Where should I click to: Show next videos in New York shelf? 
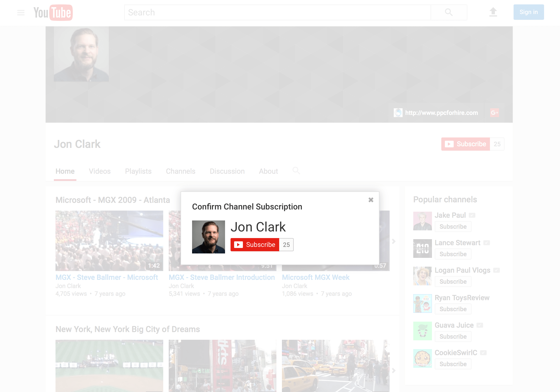[393, 371]
